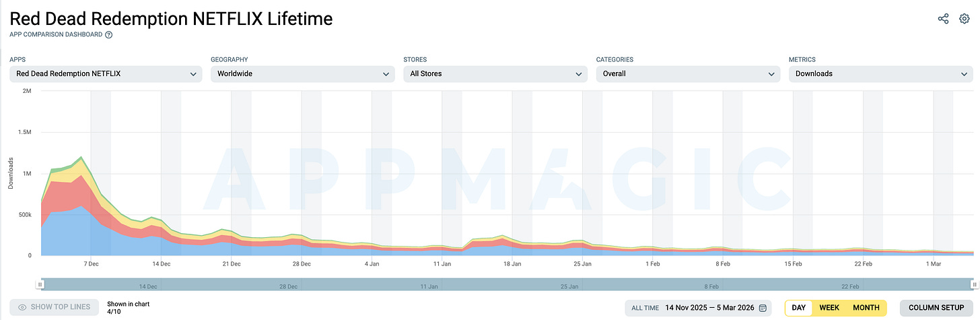Click the share icon at top right
The image size is (980, 320).
(x=943, y=19)
